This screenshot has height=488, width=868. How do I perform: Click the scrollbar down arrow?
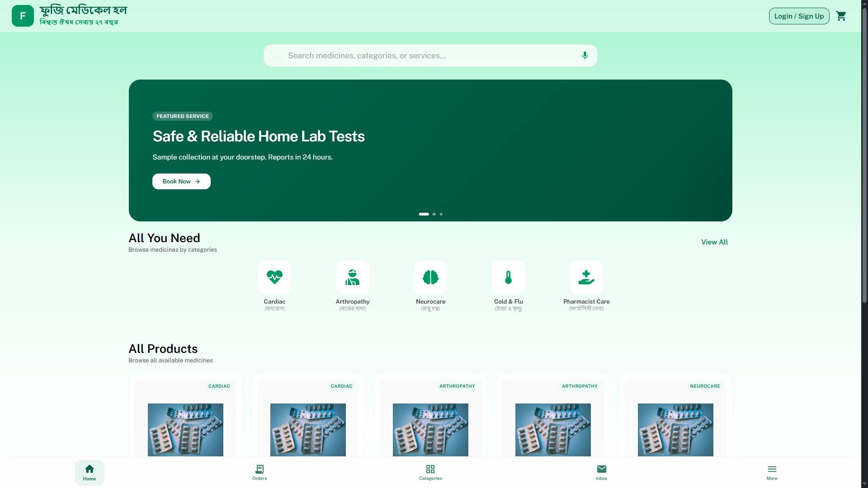[x=864, y=484]
